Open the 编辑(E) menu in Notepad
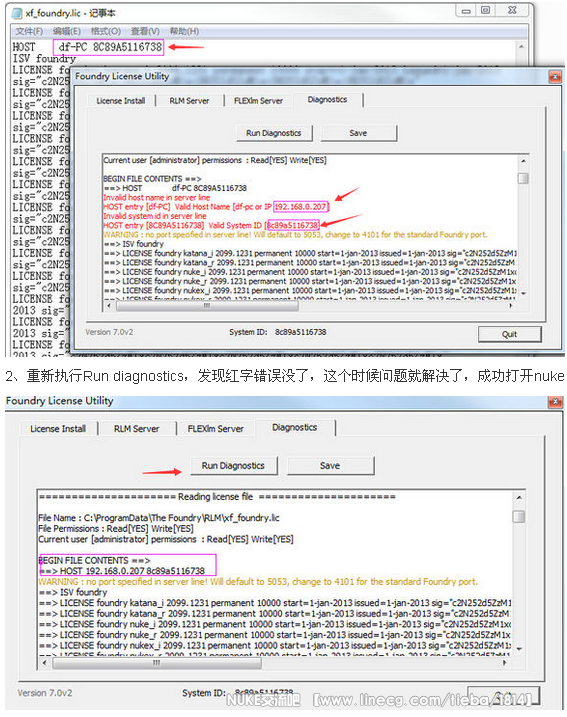This screenshot has height=717, width=567. pyautogui.click(x=67, y=31)
